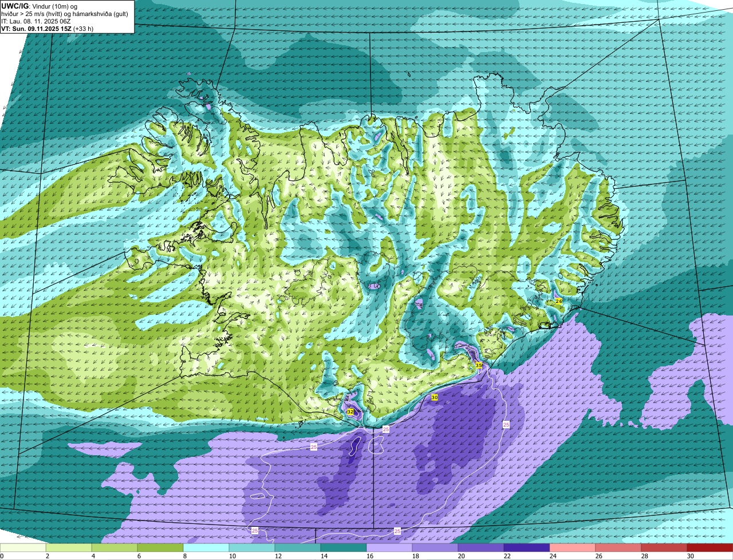The image size is (733, 560).
Task: Select the 10–12 m/s legend color swatch
Action: pos(252,548)
